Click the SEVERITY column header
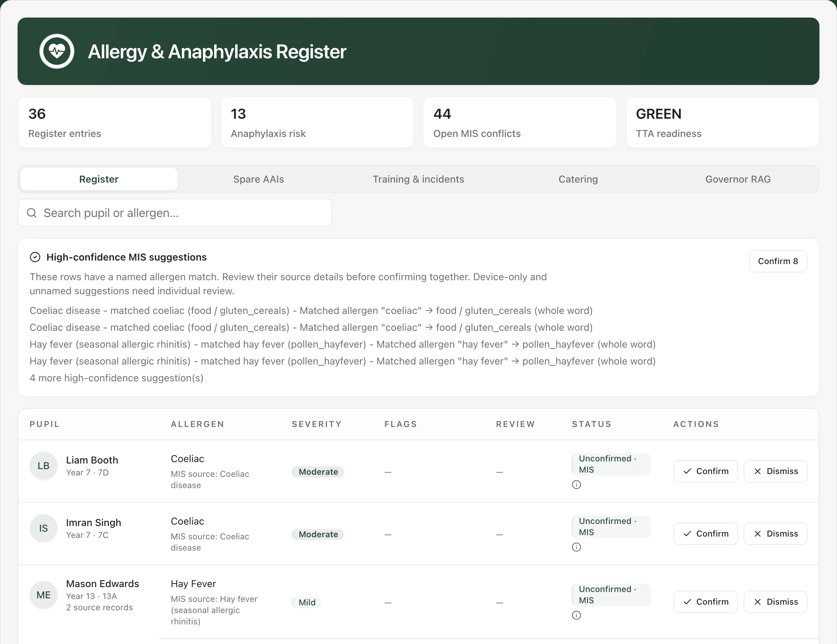 pyautogui.click(x=317, y=424)
